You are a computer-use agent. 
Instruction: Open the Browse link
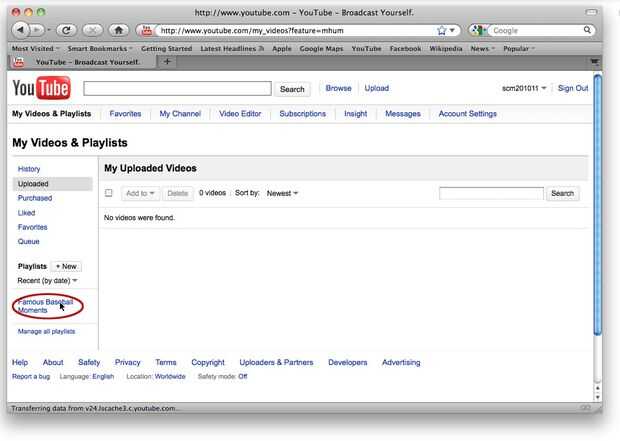338,88
